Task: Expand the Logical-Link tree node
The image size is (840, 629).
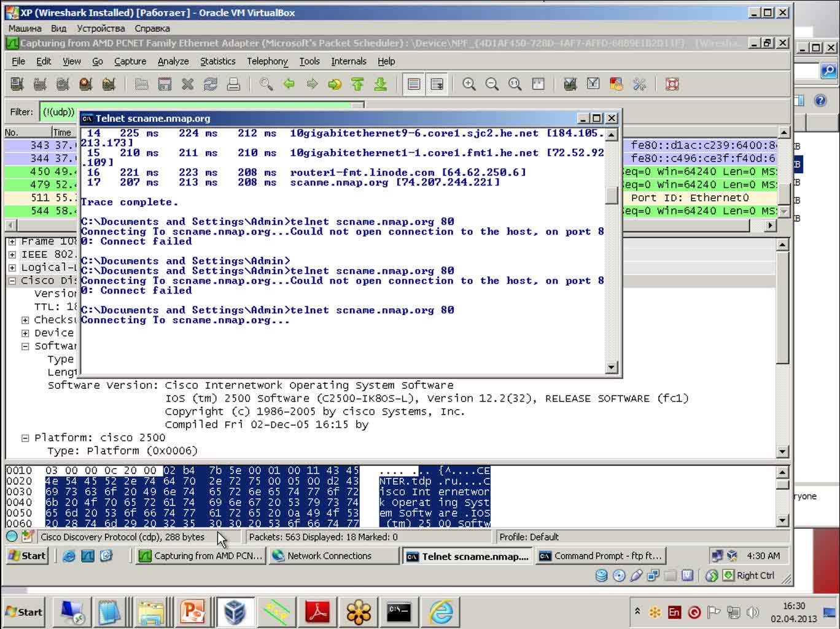Action: (12, 267)
